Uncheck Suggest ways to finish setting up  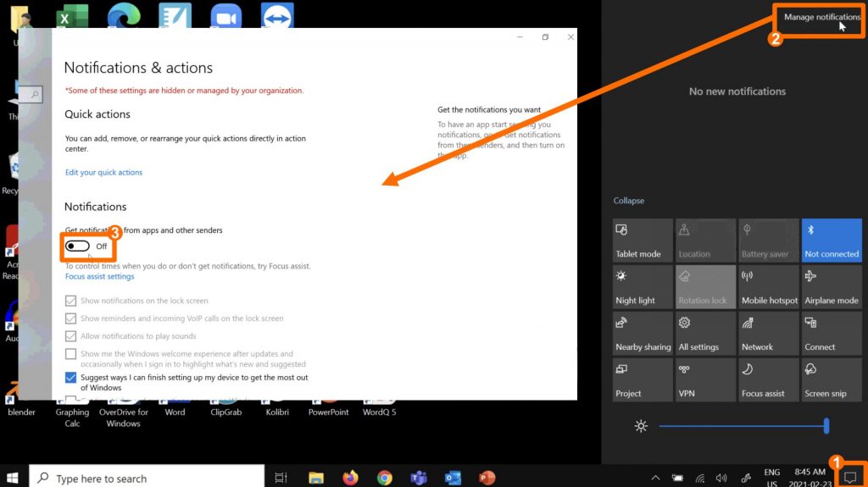pos(71,378)
